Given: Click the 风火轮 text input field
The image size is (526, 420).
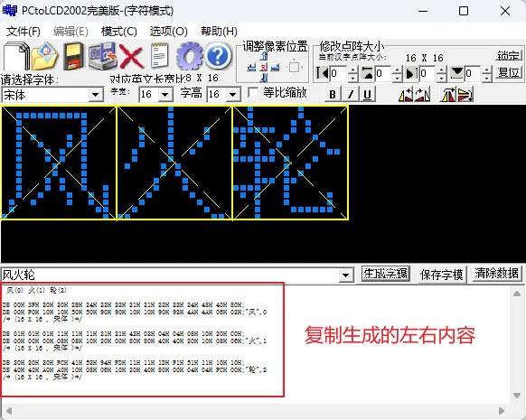Looking at the screenshot, I should click(171, 275).
